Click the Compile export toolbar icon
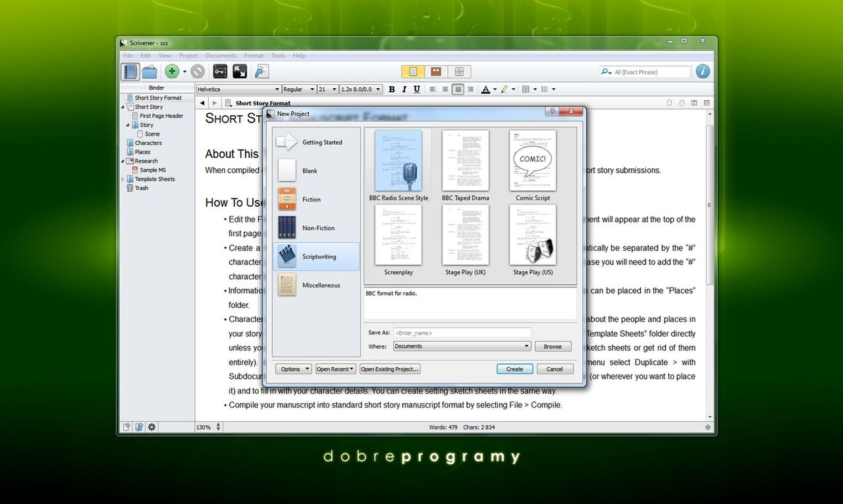The image size is (843, 504). (261, 72)
